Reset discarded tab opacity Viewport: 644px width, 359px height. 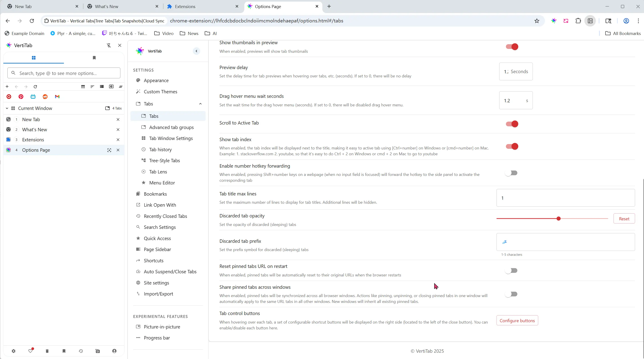[624, 219]
